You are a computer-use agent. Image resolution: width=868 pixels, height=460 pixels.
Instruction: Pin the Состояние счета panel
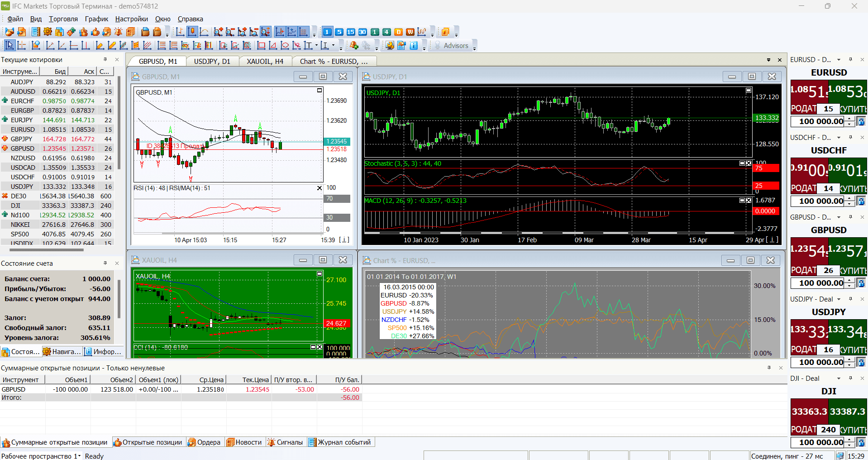pyautogui.click(x=105, y=263)
